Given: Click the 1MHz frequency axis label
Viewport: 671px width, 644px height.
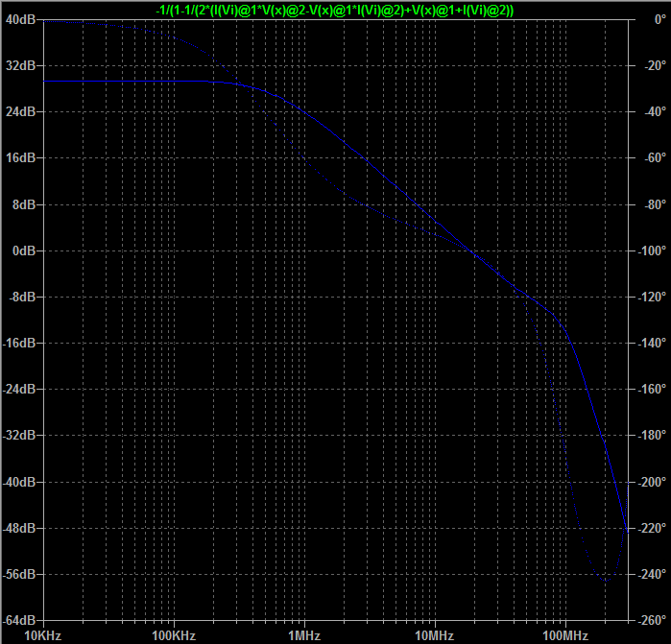Looking at the screenshot, I should pyautogui.click(x=304, y=636).
